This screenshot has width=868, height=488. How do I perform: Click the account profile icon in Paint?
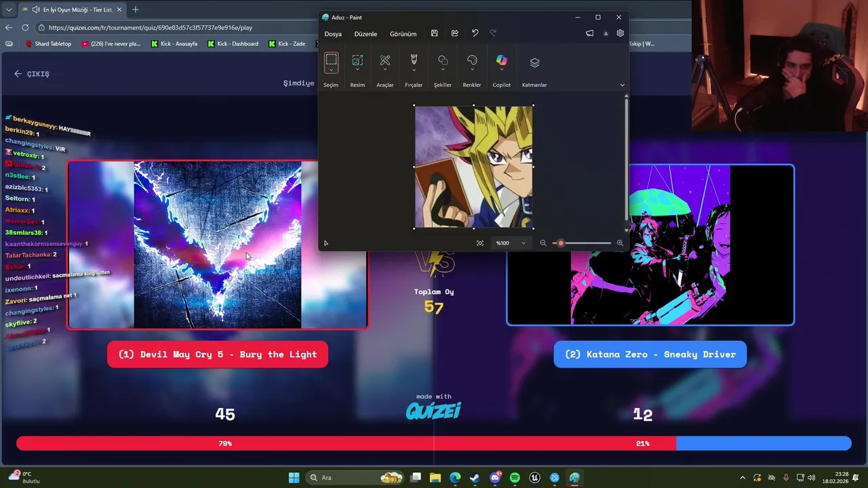(x=606, y=34)
